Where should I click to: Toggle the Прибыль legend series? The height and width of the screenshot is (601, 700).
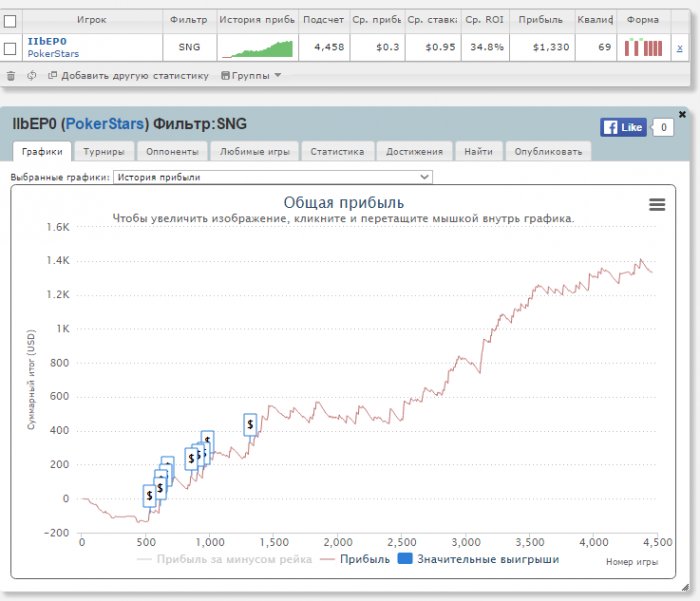pyautogui.click(x=355, y=559)
